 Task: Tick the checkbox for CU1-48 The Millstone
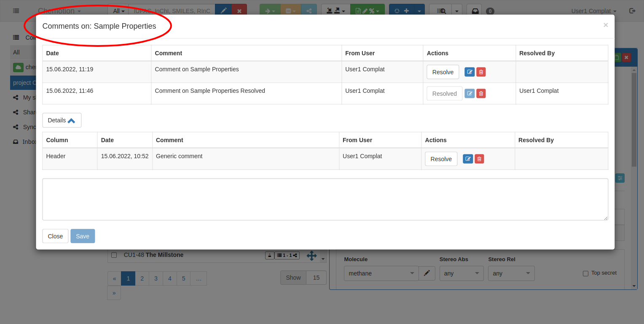click(x=114, y=255)
